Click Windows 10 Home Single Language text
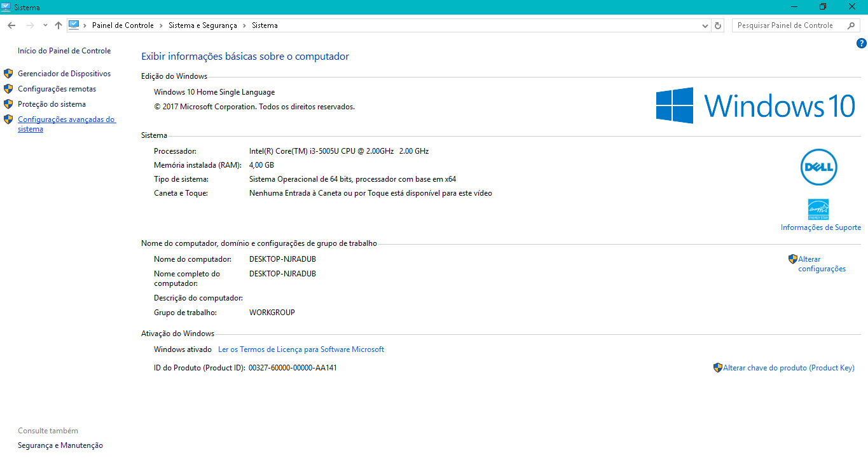Image resolution: width=868 pixels, height=460 pixels. click(214, 92)
